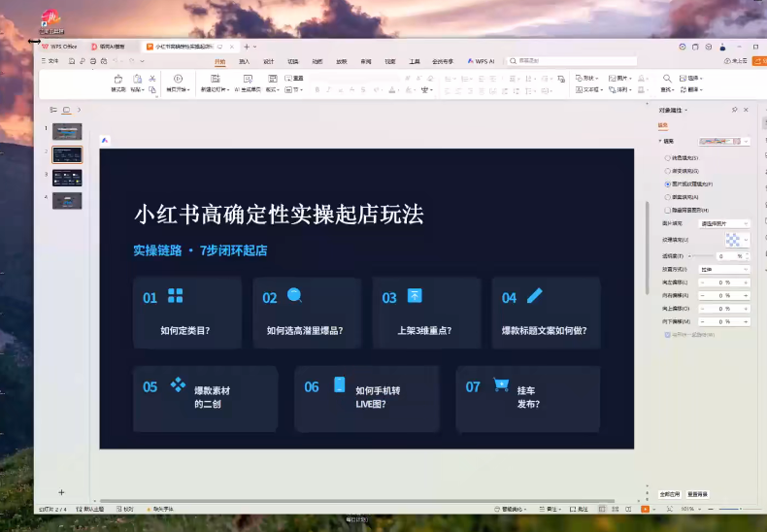Click the Print Preview icon in quick toolbar

pos(104,61)
